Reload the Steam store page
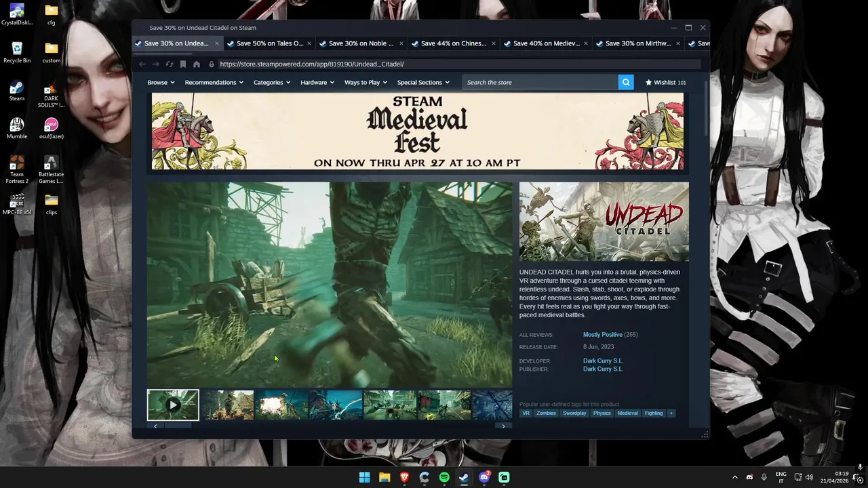The image size is (868, 488). click(170, 64)
